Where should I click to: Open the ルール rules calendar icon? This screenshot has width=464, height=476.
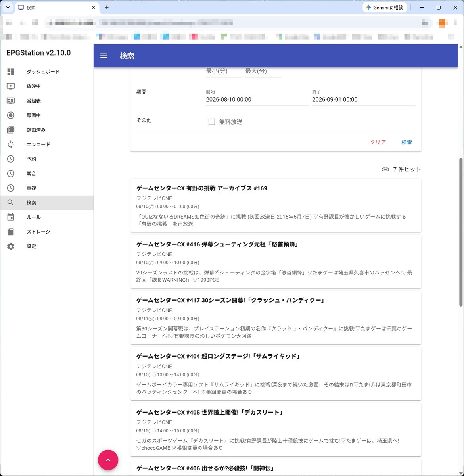[x=11, y=217]
